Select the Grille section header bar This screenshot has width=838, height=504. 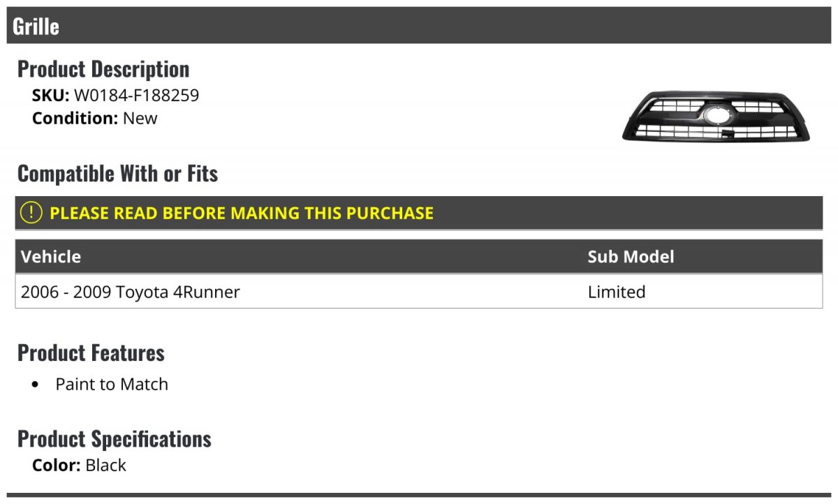(x=419, y=26)
